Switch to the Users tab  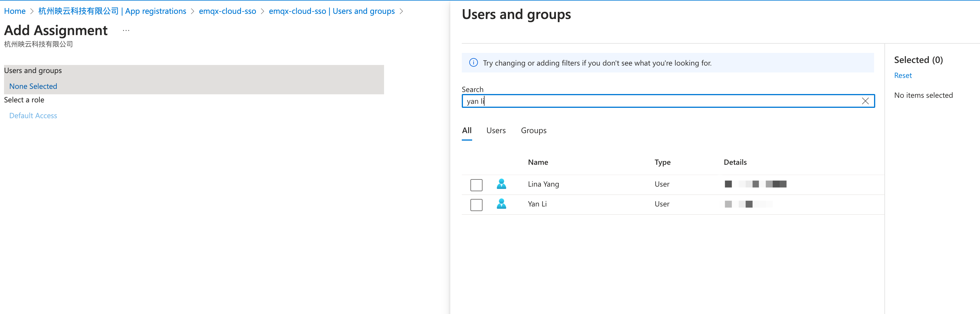tap(496, 130)
